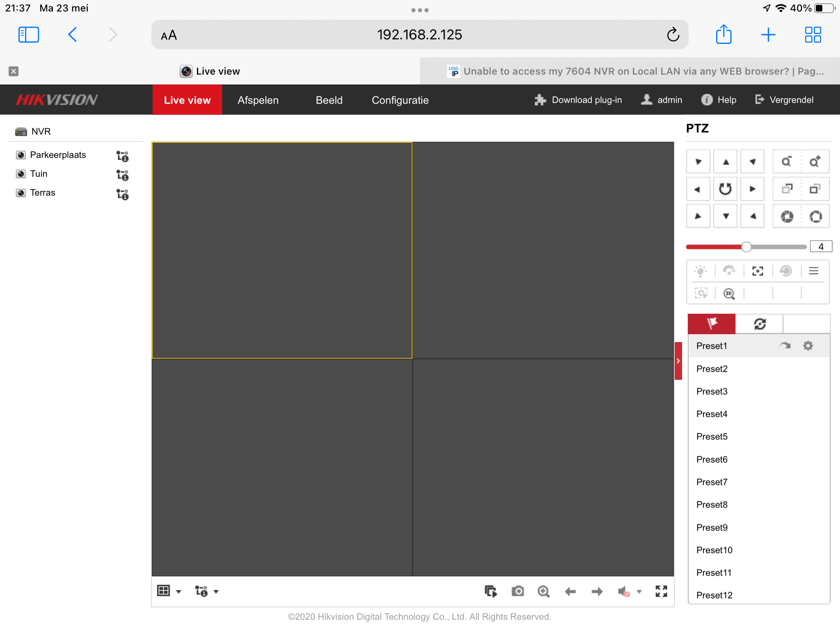Toggle stream type for Parkeerplaats camera
This screenshot has height=630, width=840.
point(122,157)
